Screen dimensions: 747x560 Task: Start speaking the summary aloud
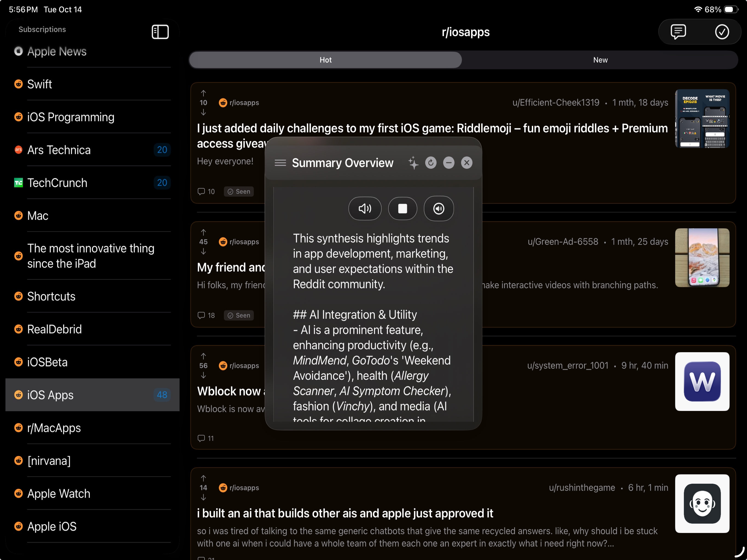click(x=365, y=208)
